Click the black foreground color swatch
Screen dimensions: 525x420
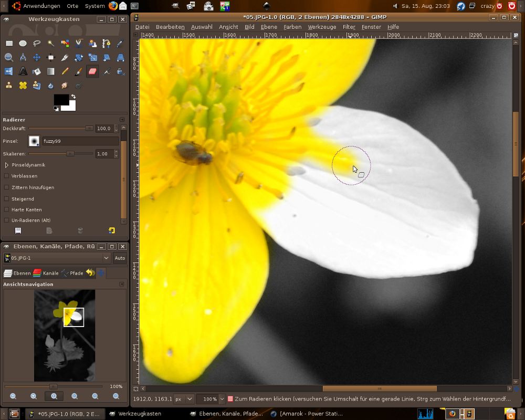61,99
